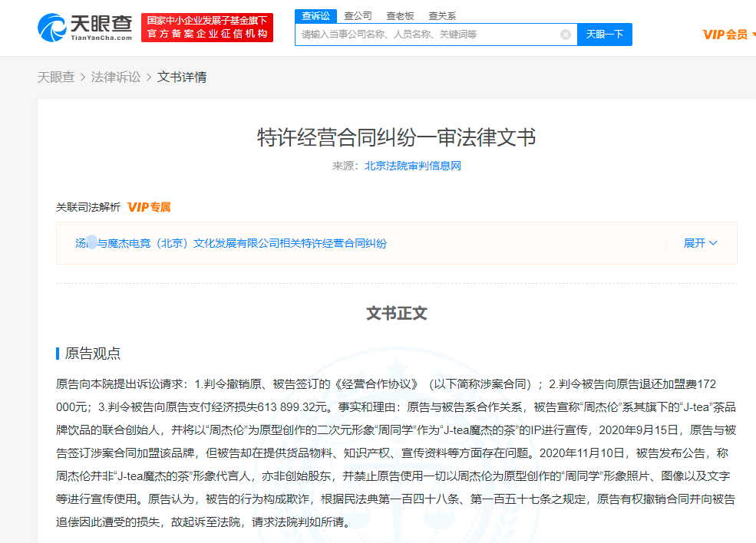Select the 查关系 search tab
Viewport: 756px width, 543px height.
click(441, 16)
